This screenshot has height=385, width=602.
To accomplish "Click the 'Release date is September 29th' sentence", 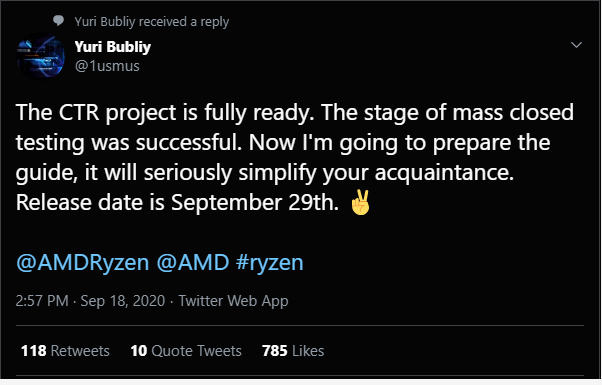I will pos(177,202).
